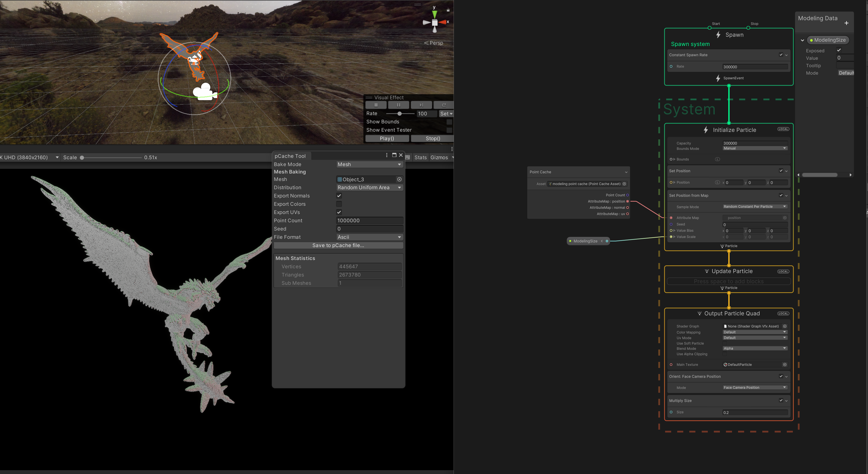Screen dimensions: 868x474
Task: Pick the Point Cache asset
Action: (x=624, y=184)
